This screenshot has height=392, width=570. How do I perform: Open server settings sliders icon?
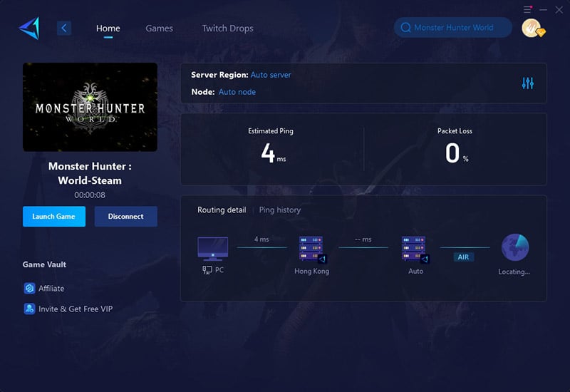tap(527, 83)
